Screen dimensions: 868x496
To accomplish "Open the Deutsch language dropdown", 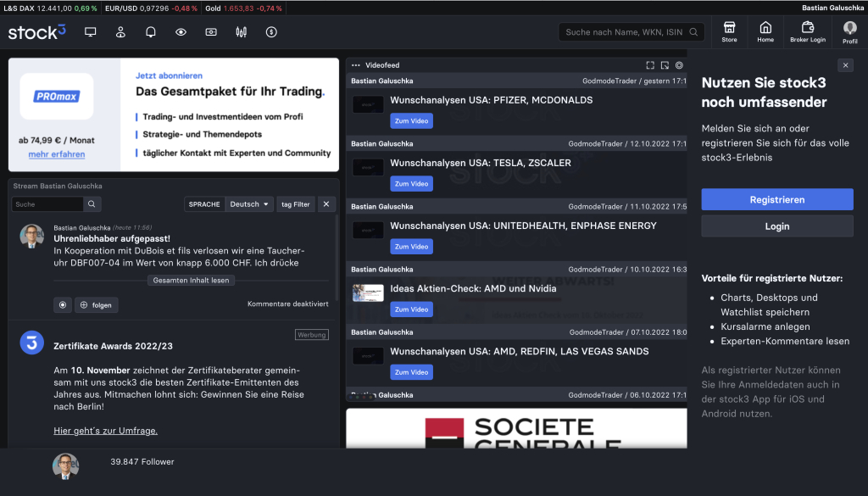I will pyautogui.click(x=250, y=204).
